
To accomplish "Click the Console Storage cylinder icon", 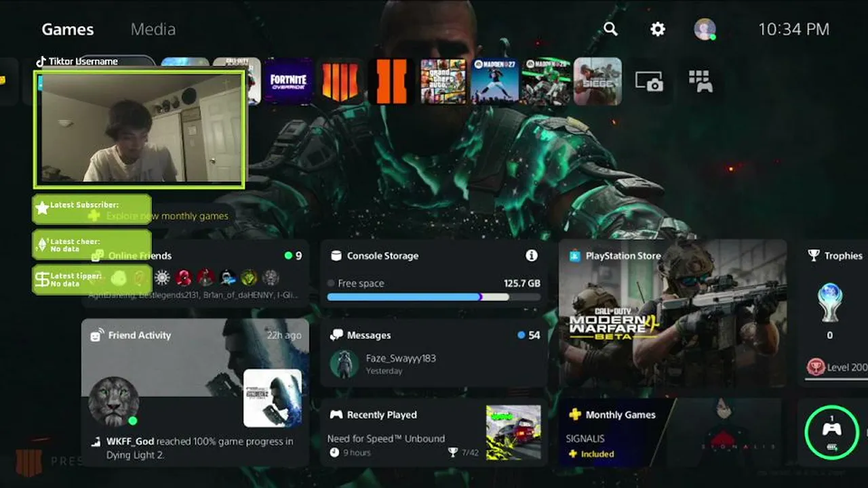I will 336,256.
